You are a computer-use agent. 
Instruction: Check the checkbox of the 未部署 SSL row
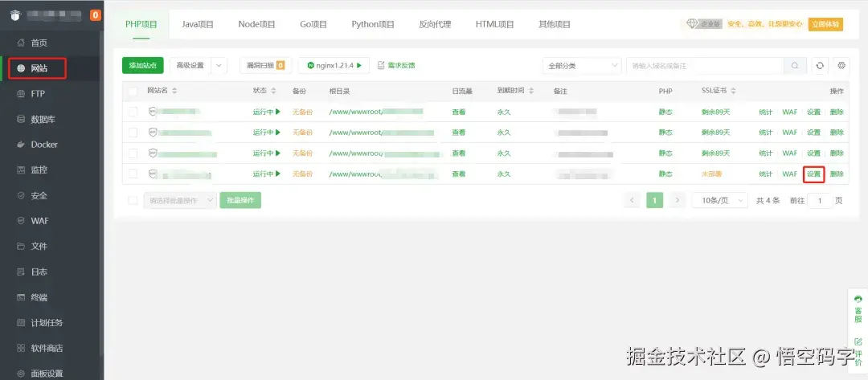tap(133, 174)
